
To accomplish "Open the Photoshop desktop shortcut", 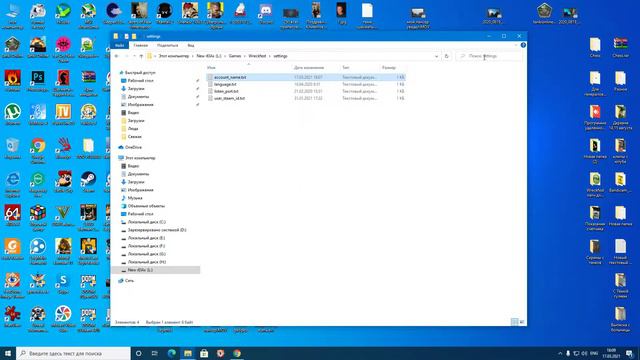I will [38, 80].
